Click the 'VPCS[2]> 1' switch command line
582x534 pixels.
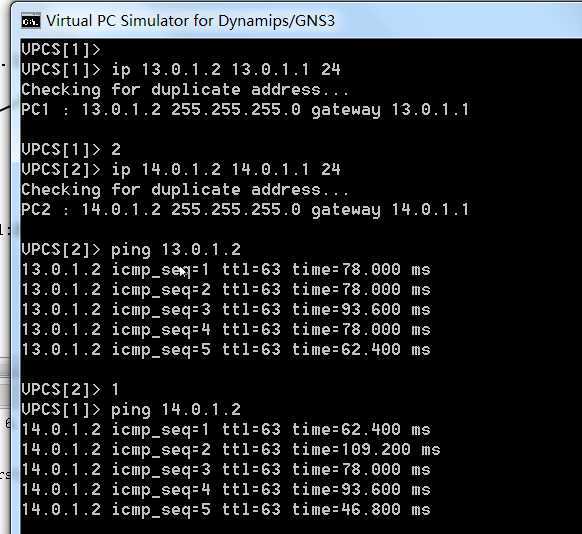(70, 390)
